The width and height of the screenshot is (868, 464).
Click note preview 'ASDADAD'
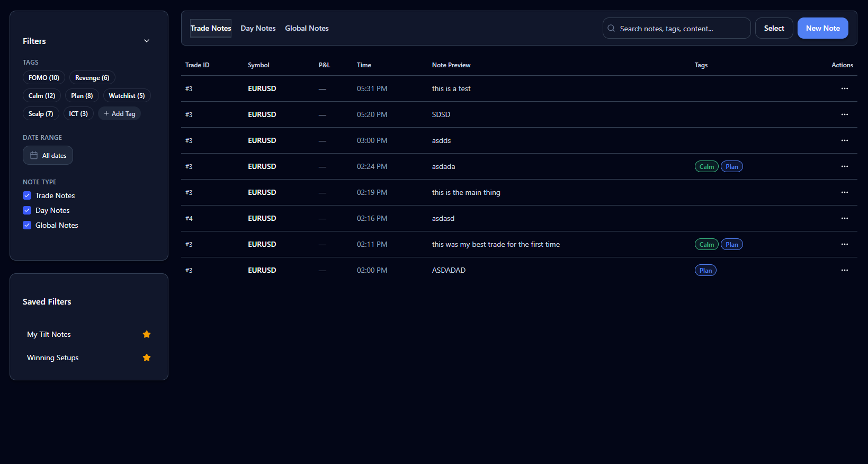pos(449,270)
